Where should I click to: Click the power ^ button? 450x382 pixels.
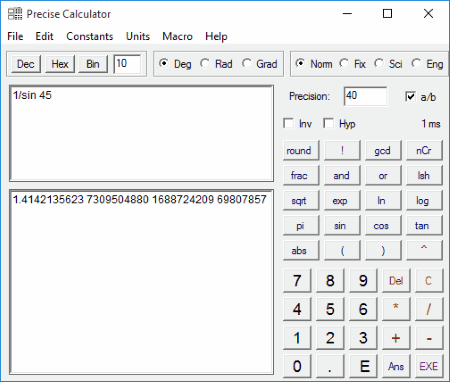point(424,250)
